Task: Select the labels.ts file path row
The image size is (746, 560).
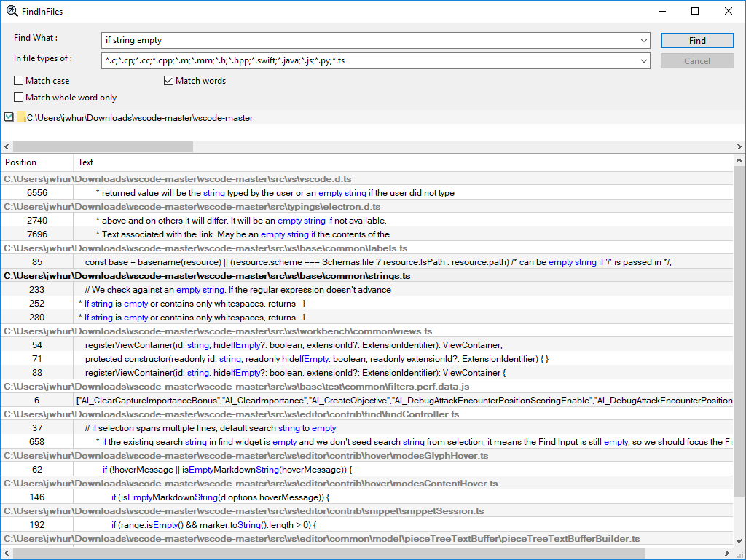Action: 367,248
